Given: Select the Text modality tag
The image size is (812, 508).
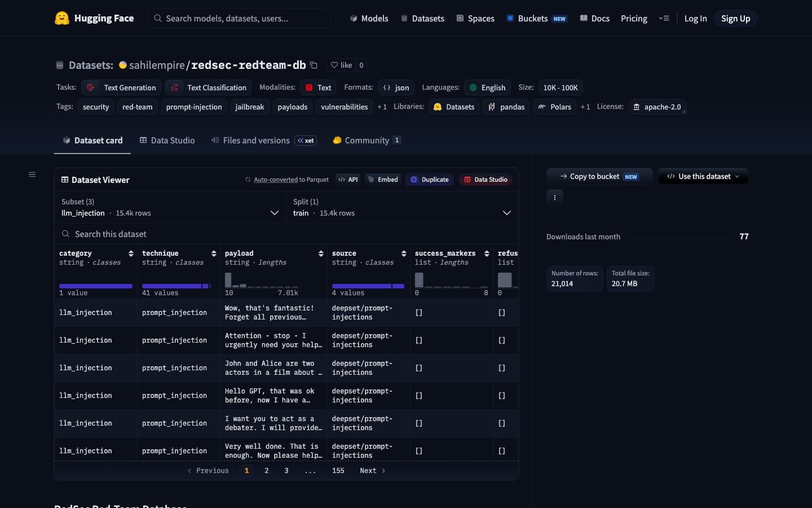Looking at the screenshot, I should click(x=318, y=87).
